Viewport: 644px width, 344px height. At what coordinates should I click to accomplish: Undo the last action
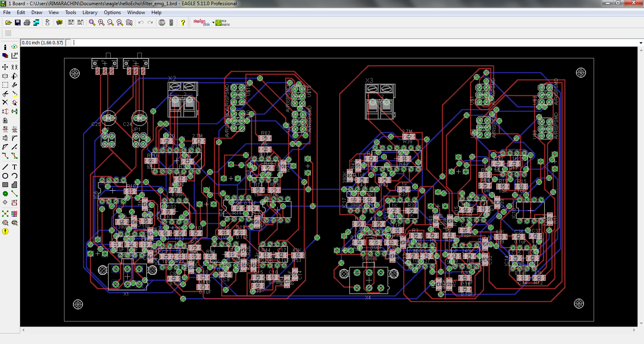[141, 23]
